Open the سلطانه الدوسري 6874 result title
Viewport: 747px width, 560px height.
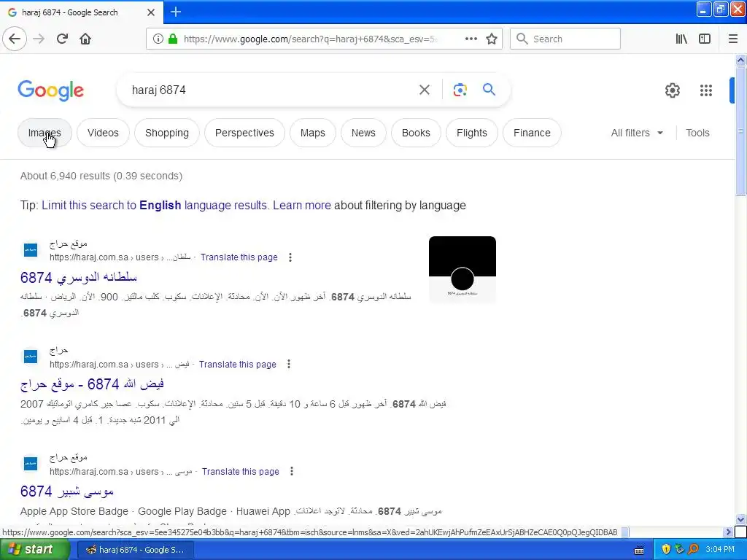pos(79,276)
